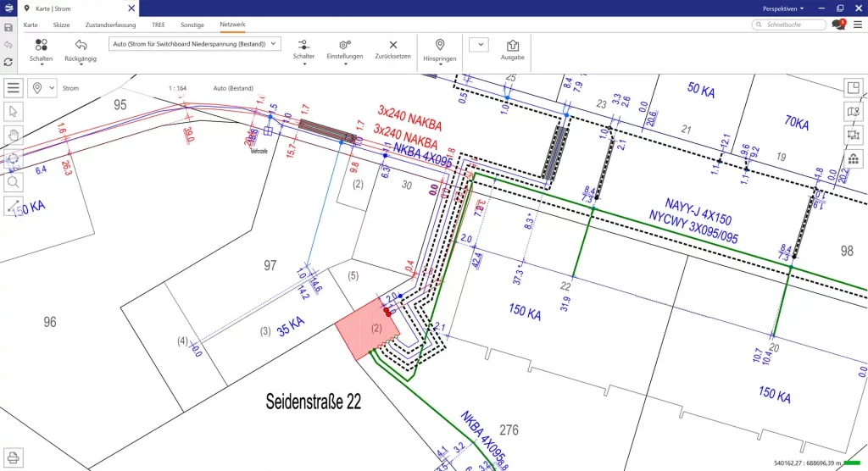This screenshot has width=868, height=471.
Task: Open the notifications chat icon
Action: [x=838, y=25]
